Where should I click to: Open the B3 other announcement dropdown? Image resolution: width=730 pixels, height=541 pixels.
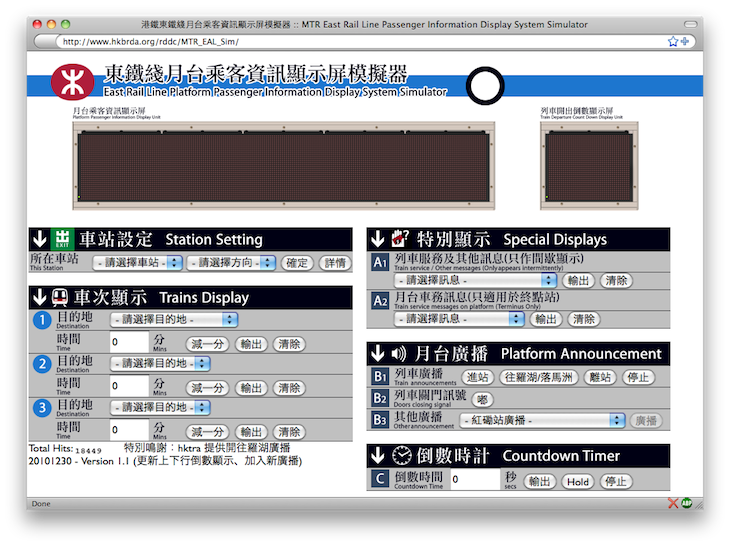(542, 420)
